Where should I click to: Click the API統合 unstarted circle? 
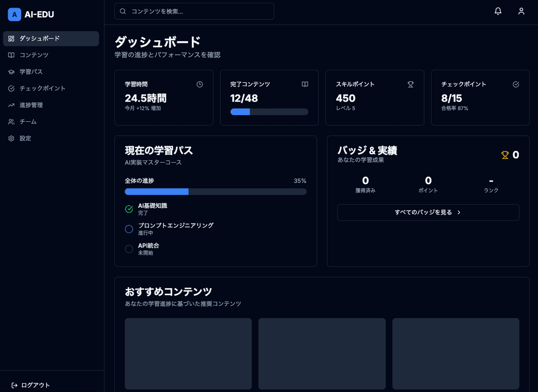[x=129, y=249]
